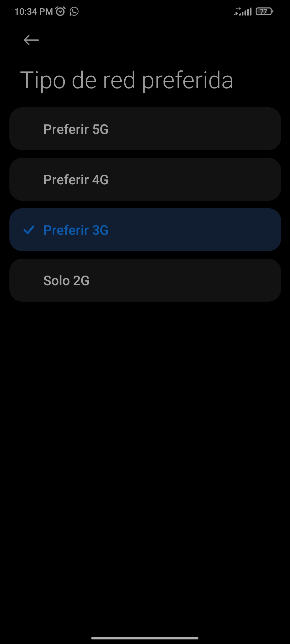Tap the blue "Preferir 3G" text
The image size is (290, 644).
coord(76,230)
